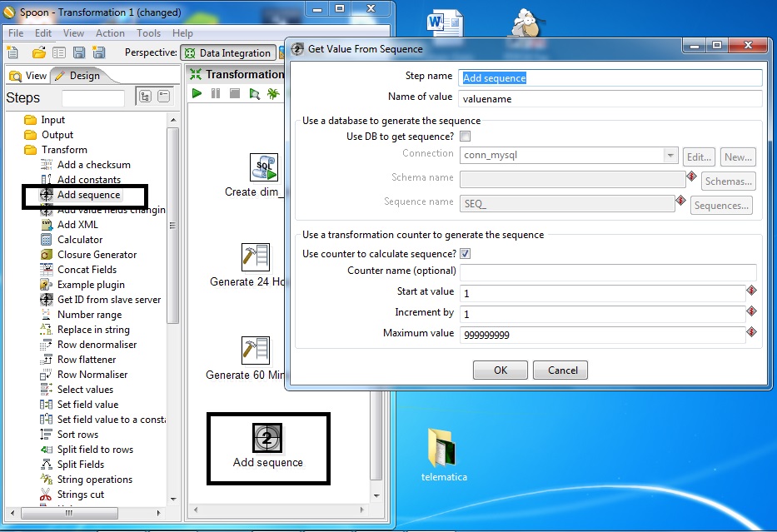The height and width of the screenshot is (532, 777).
Task: Click the Name of value field
Action: [610, 98]
